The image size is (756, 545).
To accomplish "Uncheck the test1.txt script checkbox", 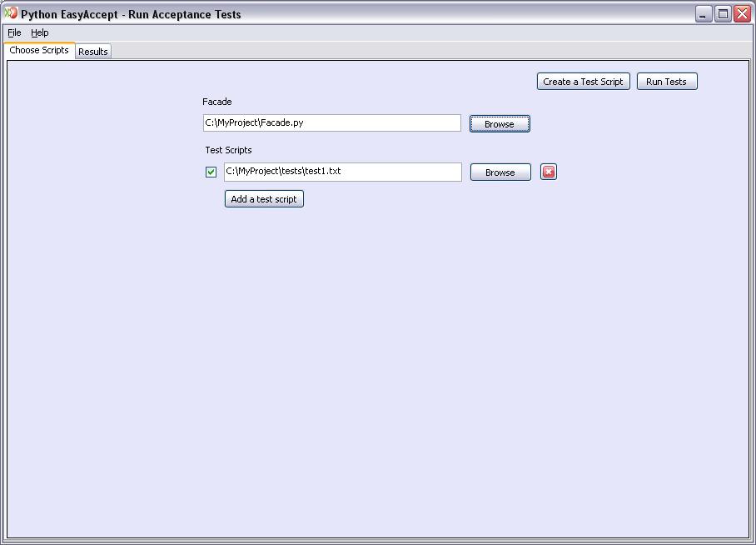I will coord(211,172).
